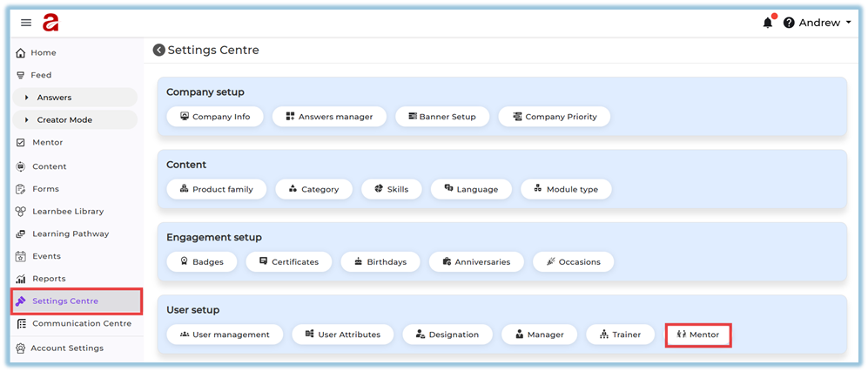The height and width of the screenshot is (372, 868).
Task: Open the User management option
Action: point(224,335)
